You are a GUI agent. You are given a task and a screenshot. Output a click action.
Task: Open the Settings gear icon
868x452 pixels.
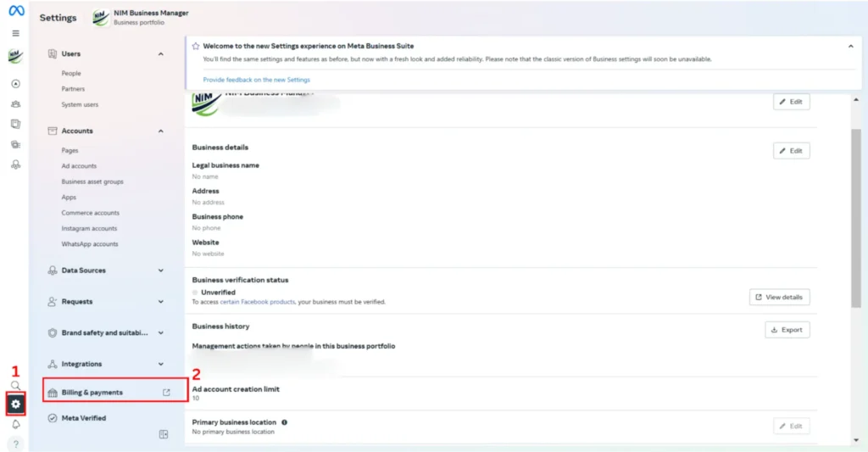15,404
